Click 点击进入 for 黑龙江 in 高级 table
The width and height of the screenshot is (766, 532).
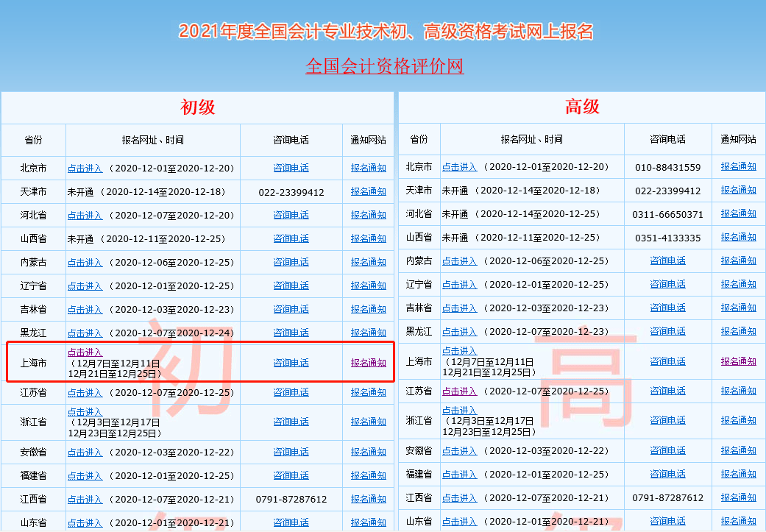click(460, 332)
